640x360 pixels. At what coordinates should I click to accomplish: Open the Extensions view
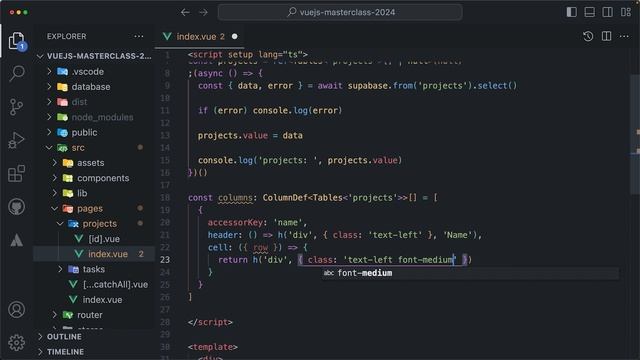click(x=16, y=174)
